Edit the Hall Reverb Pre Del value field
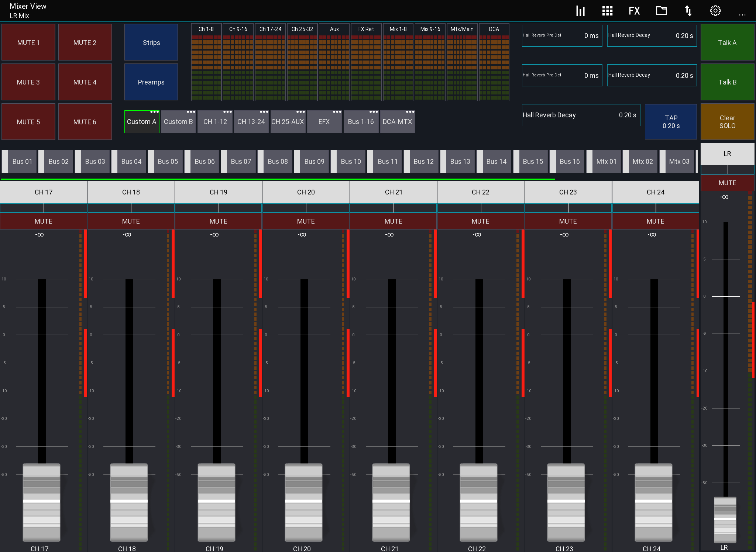The image size is (756, 552). [562, 35]
